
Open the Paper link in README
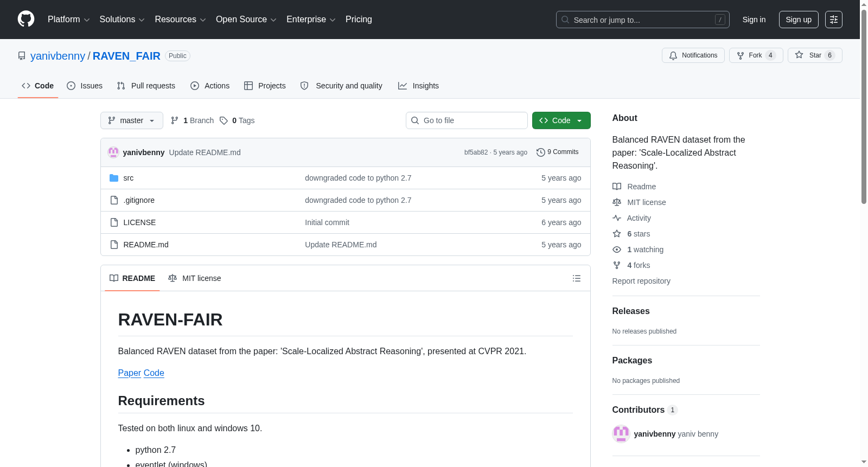(x=130, y=373)
